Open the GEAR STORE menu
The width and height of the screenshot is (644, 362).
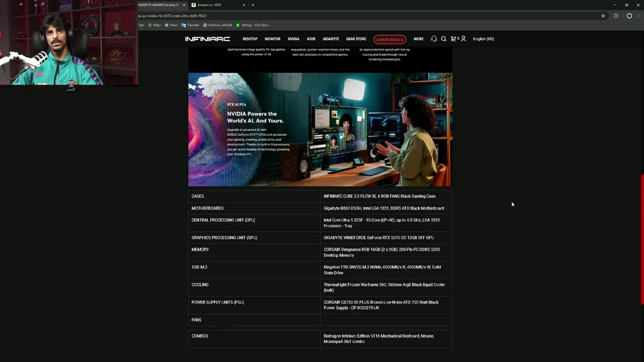click(356, 39)
